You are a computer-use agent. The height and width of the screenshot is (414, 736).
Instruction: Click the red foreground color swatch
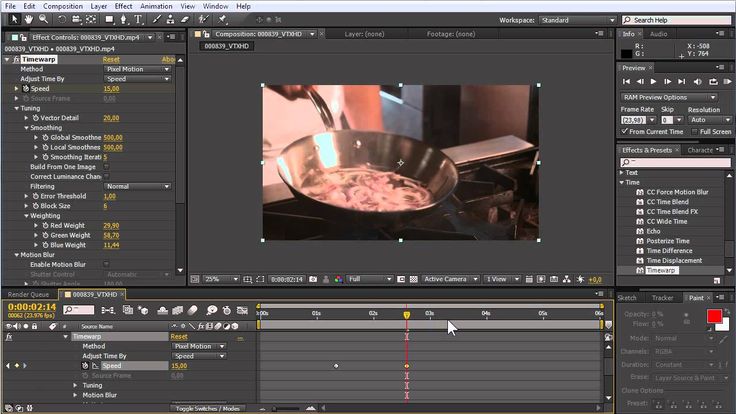coord(714,316)
